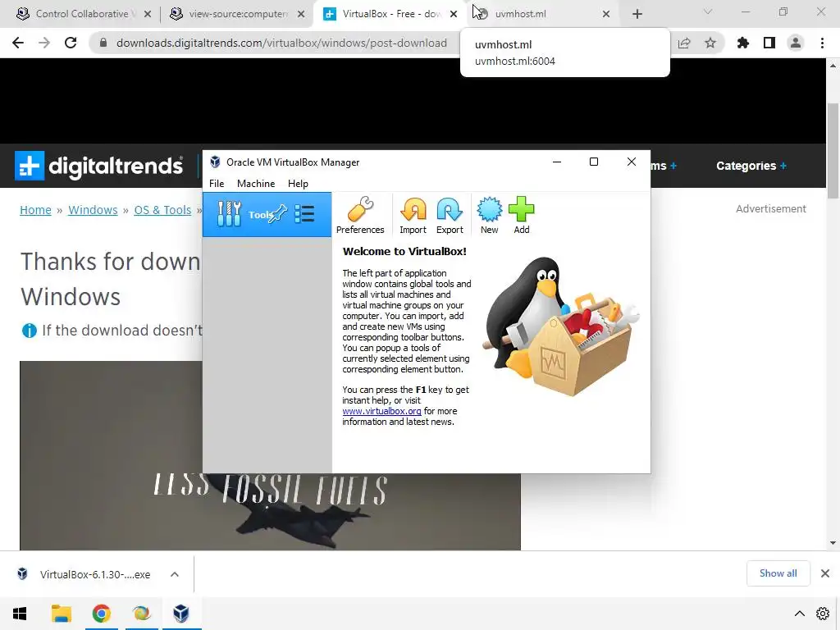The image size is (840, 630).
Task: Expand the Categories menu on digitaltrends
Action: (751, 166)
